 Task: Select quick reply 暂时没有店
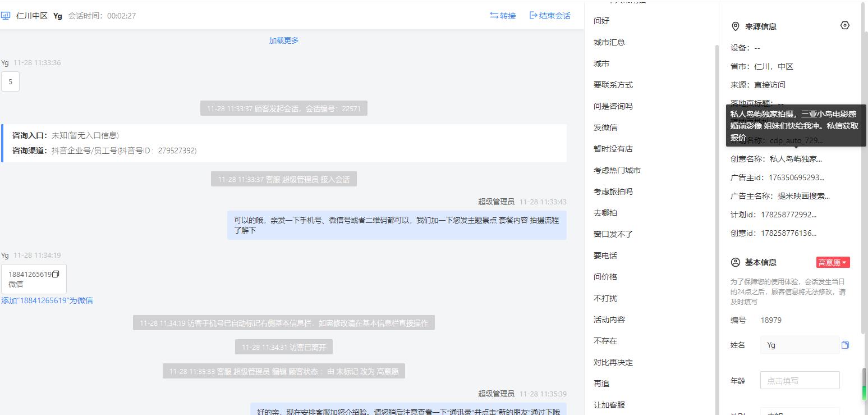point(613,149)
